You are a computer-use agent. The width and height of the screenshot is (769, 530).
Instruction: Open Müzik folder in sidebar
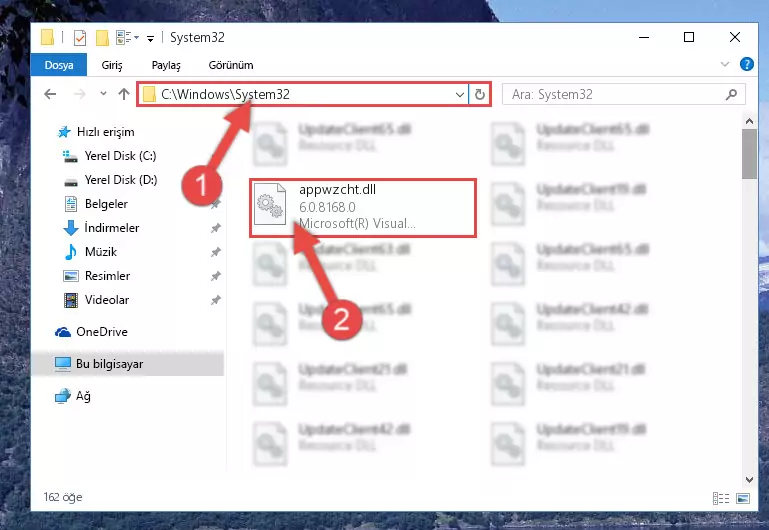pos(101,252)
